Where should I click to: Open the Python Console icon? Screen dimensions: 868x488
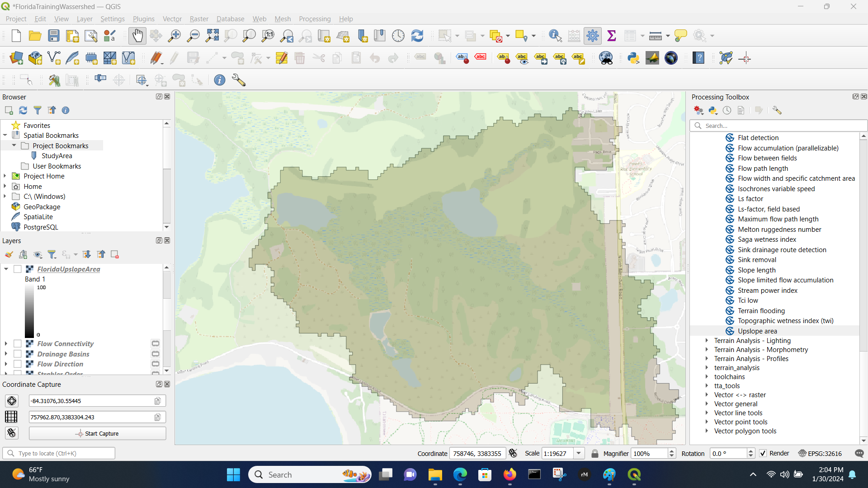(x=633, y=58)
